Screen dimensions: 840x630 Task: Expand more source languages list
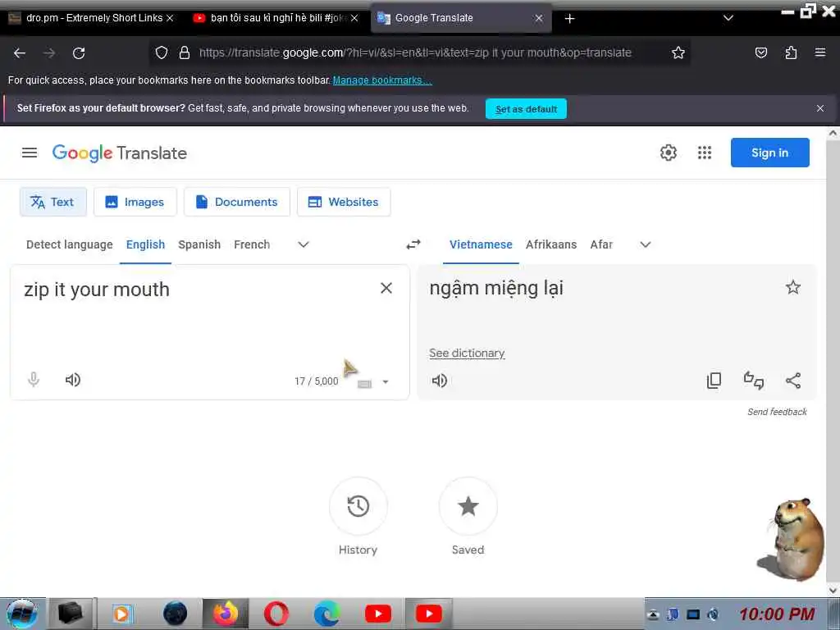(304, 244)
